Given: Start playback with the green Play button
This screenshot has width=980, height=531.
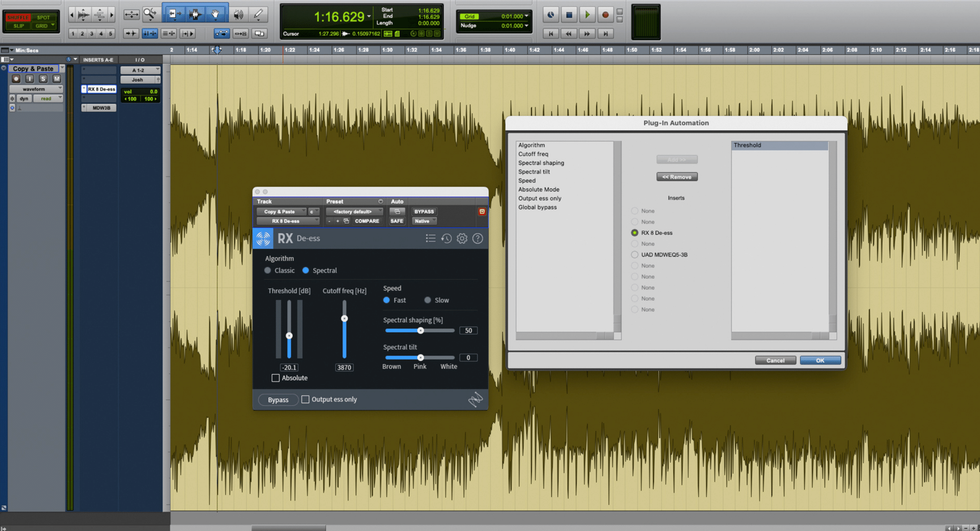Looking at the screenshot, I should point(587,15).
